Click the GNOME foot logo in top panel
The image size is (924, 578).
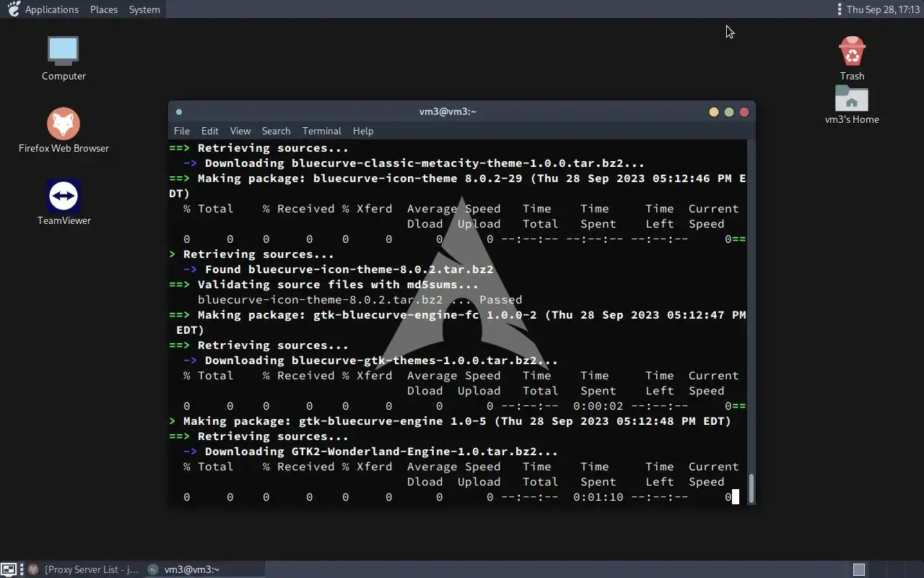click(x=13, y=9)
